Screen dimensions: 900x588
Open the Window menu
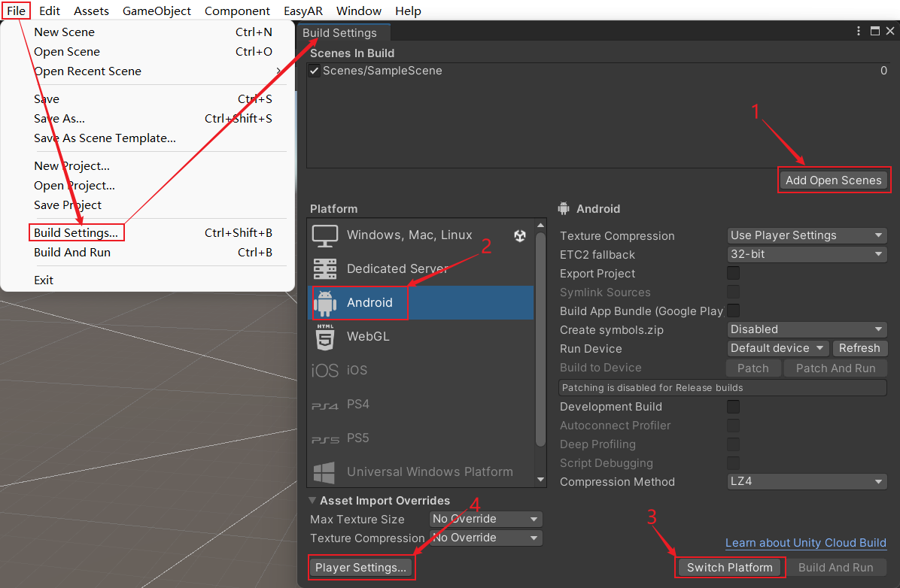click(x=359, y=11)
